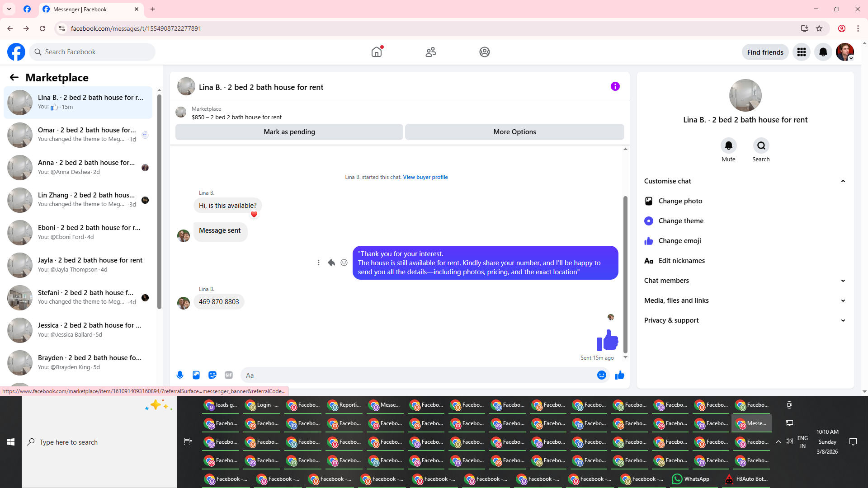Open the conversation information icon
The width and height of the screenshot is (868, 488).
point(615,86)
